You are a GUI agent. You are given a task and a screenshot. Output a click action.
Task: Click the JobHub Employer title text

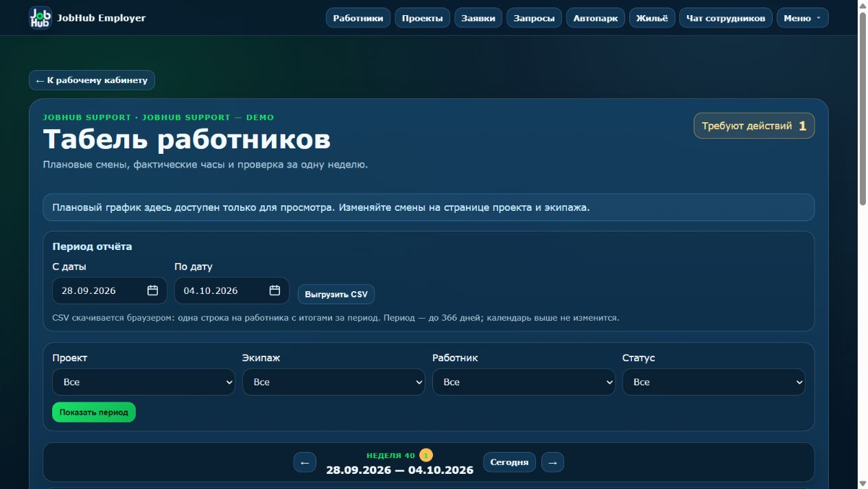102,18
